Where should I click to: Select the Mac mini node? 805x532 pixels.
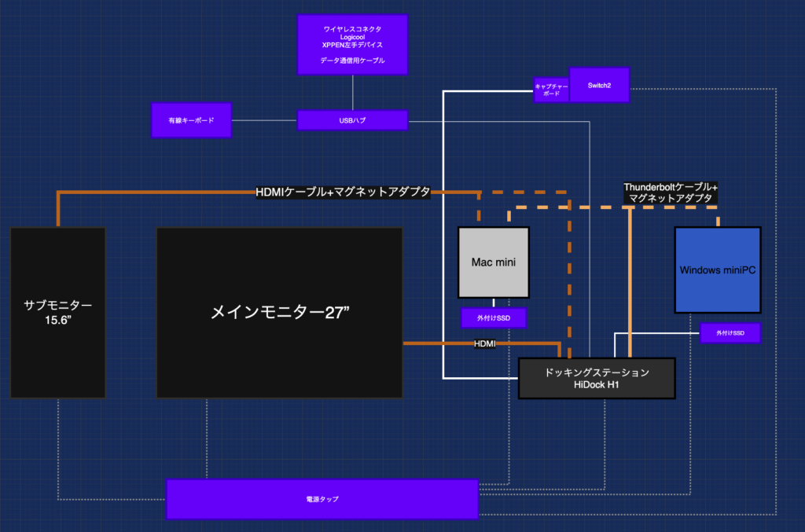[493, 262]
